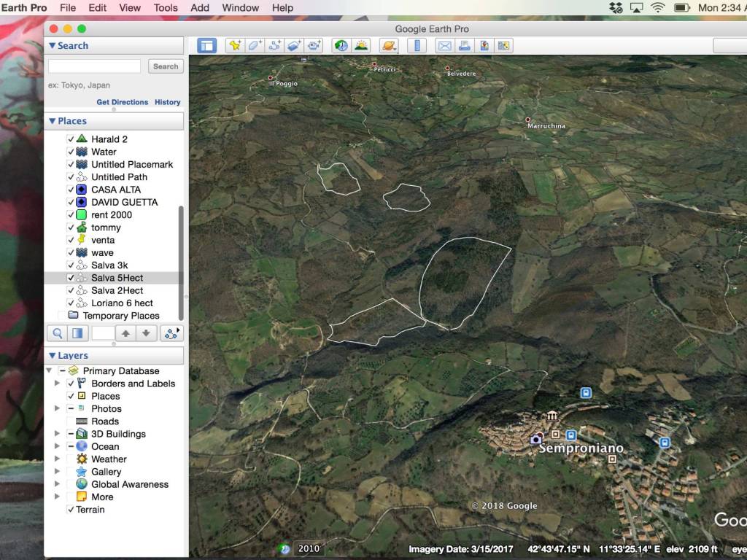Uncheck the Salva 5Hect place
Screen dimensions: 747x560
click(71, 278)
